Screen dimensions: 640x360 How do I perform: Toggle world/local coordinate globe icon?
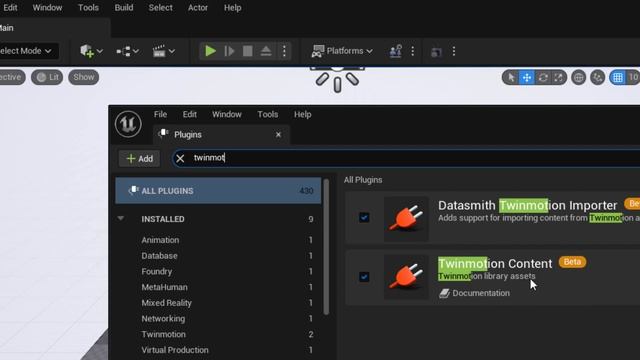(578, 77)
